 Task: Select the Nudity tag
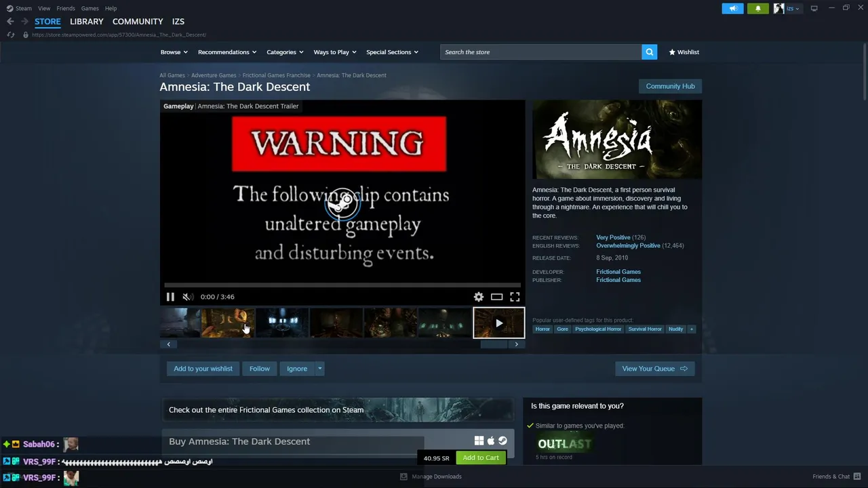pyautogui.click(x=675, y=329)
